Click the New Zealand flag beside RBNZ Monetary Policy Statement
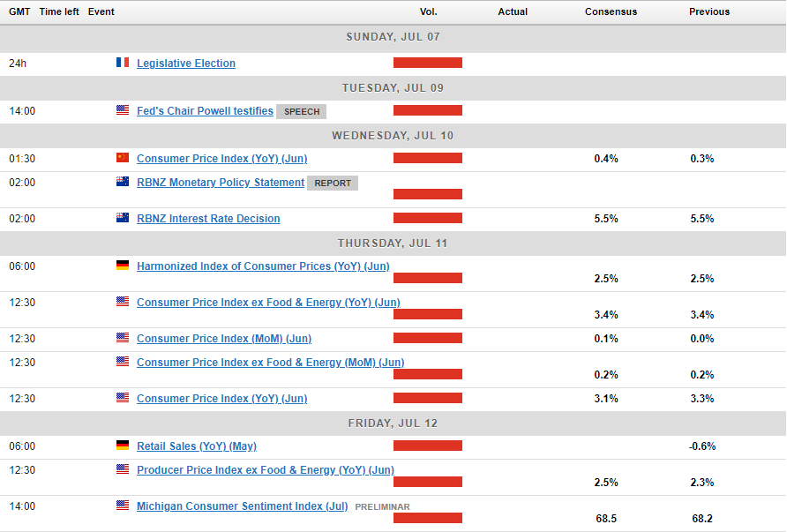The image size is (787, 532). pos(123,182)
